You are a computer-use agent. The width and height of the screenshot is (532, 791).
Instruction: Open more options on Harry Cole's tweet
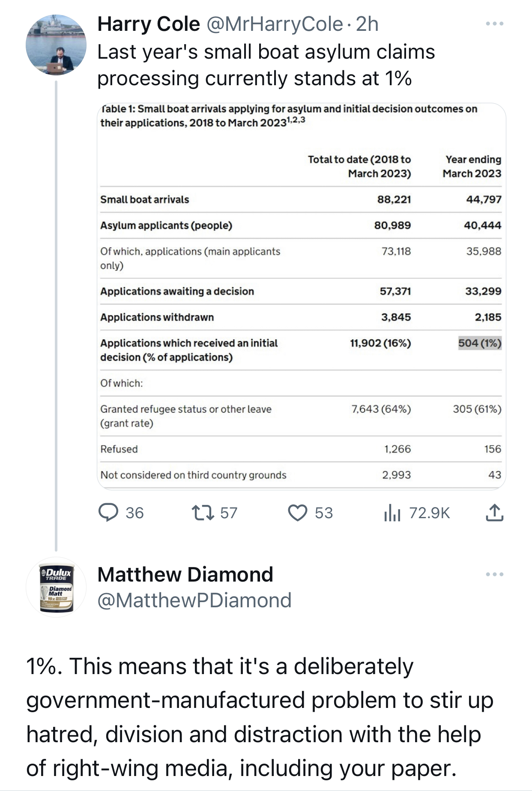coord(494,24)
